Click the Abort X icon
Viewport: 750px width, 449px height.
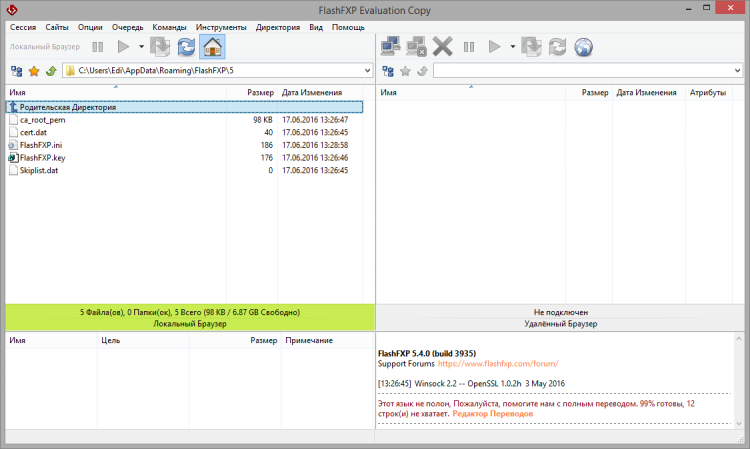pyautogui.click(x=442, y=47)
